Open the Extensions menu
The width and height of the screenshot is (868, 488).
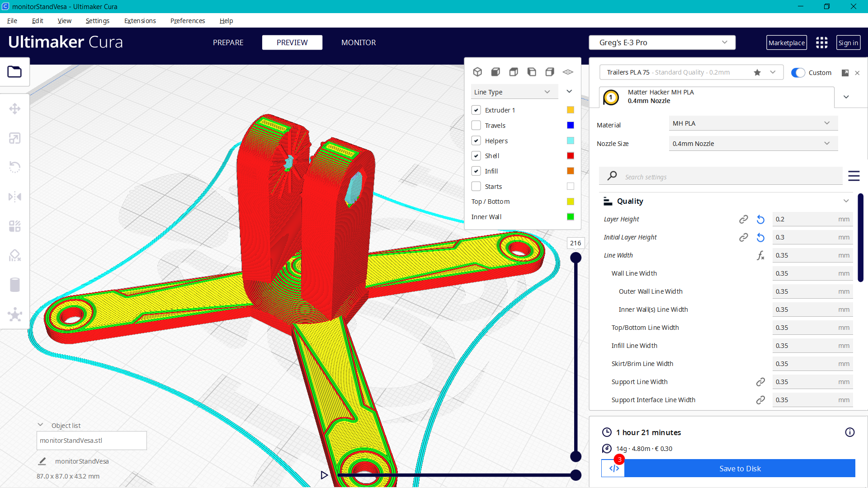pyautogui.click(x=140, y=21)
